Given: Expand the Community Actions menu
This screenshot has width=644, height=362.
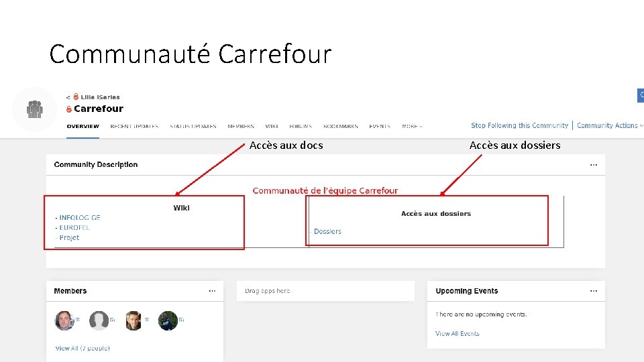Looking at the screenshot, I should pyautogui.click(x=610, y=125).
